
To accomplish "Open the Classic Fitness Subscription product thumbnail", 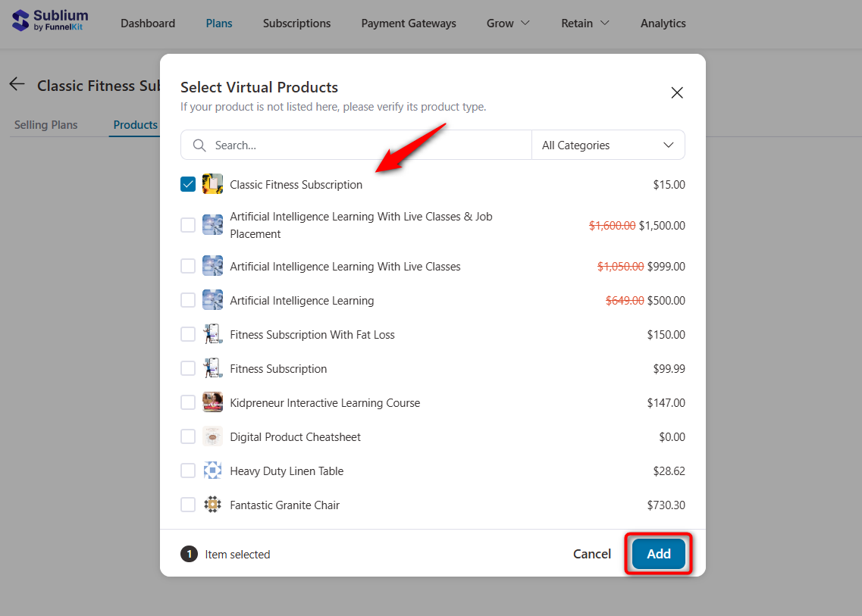I will click(212, 183).
